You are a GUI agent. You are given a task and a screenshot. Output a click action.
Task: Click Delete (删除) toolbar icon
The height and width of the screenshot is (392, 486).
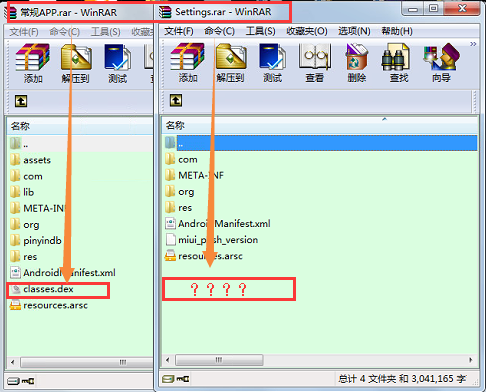pos(357,63)
